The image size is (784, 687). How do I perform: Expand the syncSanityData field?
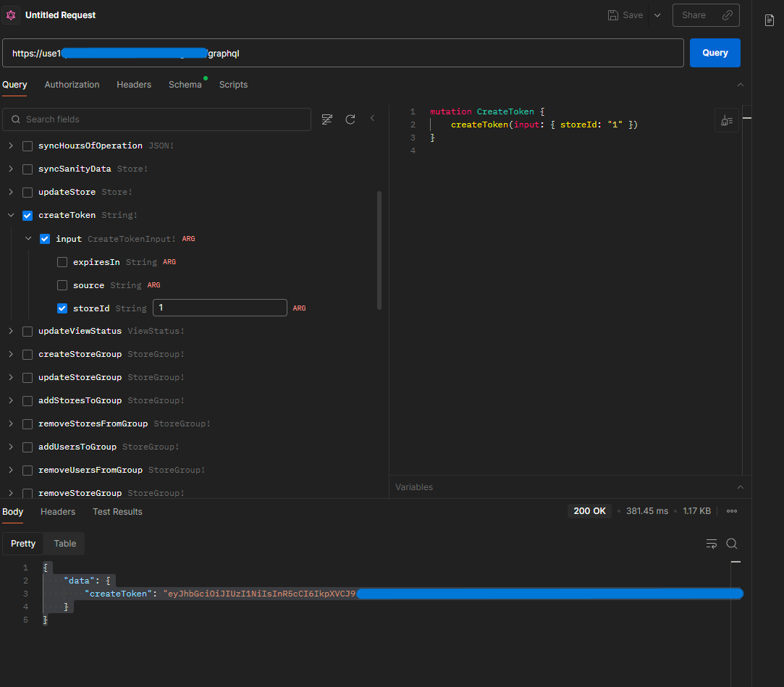(11, 169)
